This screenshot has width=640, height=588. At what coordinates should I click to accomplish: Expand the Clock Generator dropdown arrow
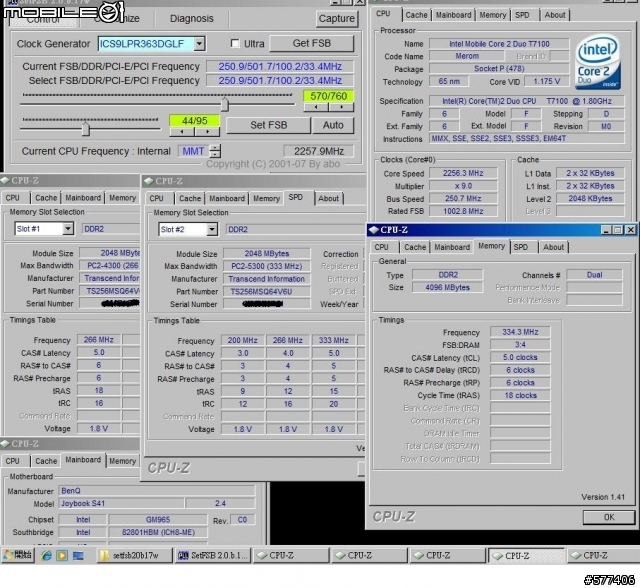click(199, 44)
